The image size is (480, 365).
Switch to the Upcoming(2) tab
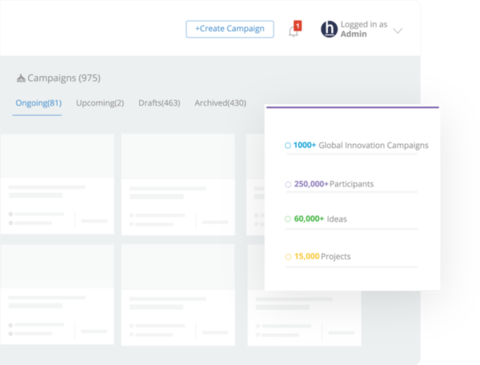[x=100, y=103]
